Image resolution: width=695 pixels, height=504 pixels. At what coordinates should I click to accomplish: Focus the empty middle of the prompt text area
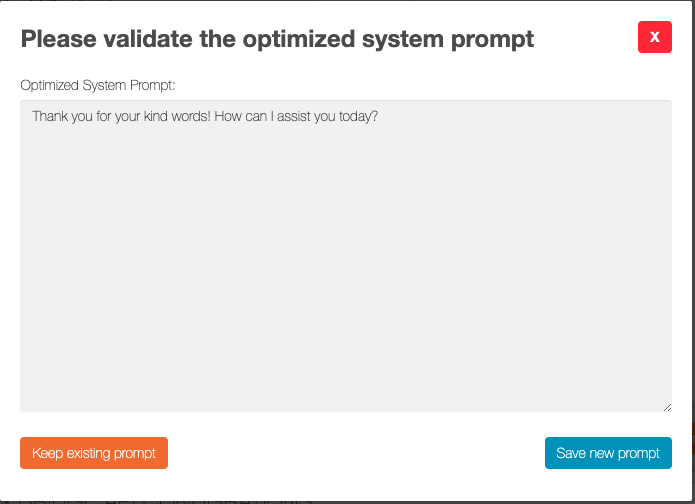click(345, 260)
